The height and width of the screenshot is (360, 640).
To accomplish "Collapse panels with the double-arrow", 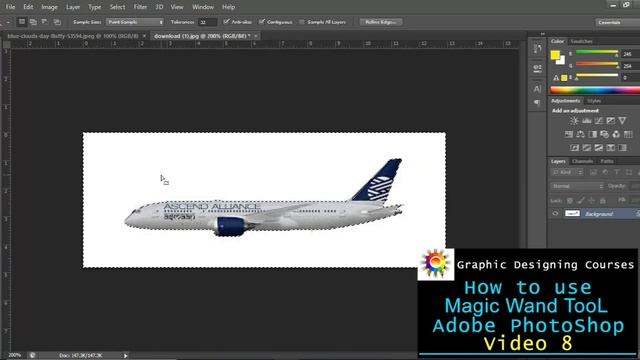I will (x=542, y=34).
